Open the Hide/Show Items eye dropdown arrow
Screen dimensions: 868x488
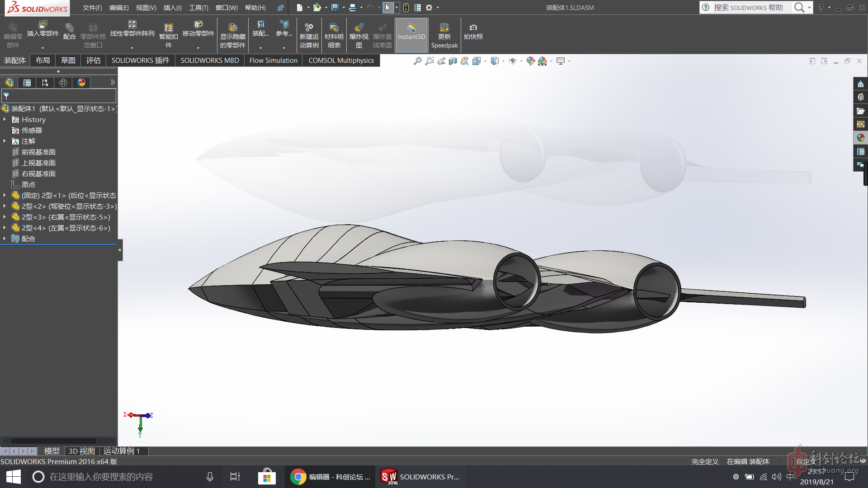521,61
